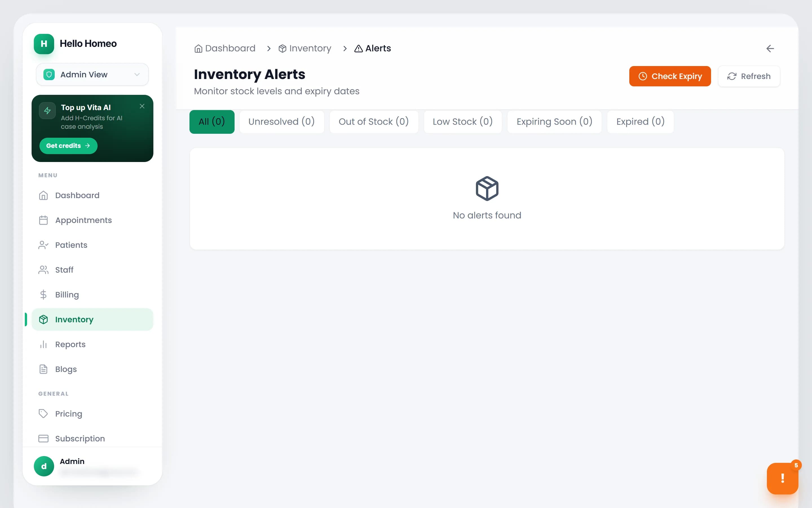
Task: Open Staff section in sidebar
Action: click(92, 270)
